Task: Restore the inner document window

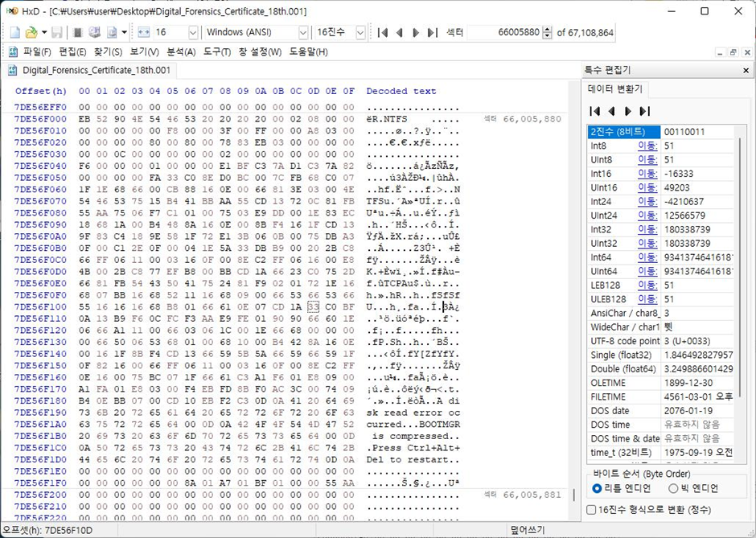Action: click(x=733, y=52)
